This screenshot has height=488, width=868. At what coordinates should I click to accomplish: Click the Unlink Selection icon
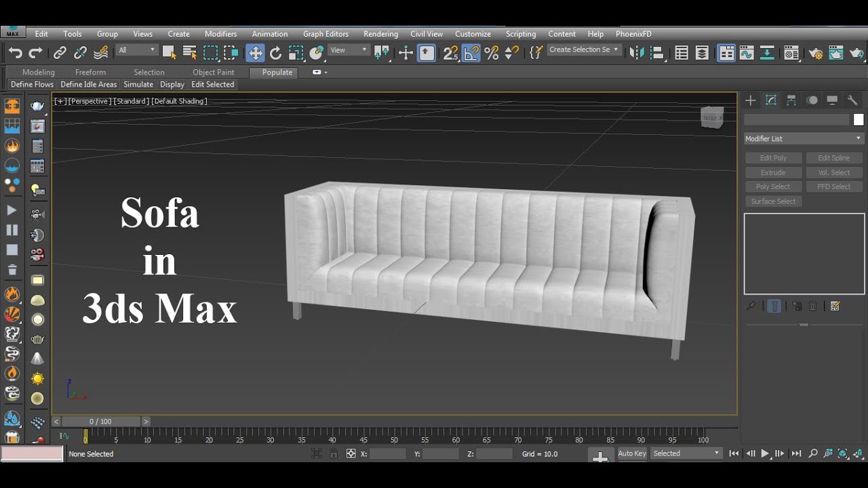80,53
